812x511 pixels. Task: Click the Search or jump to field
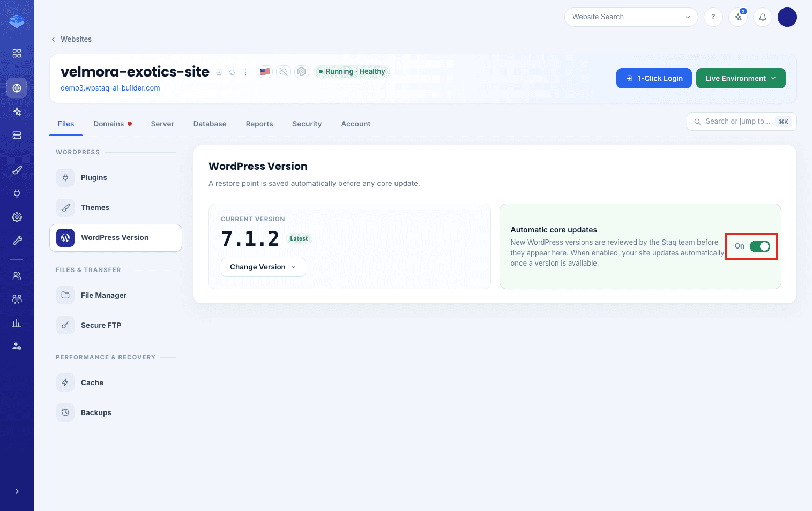click(741, 122)
